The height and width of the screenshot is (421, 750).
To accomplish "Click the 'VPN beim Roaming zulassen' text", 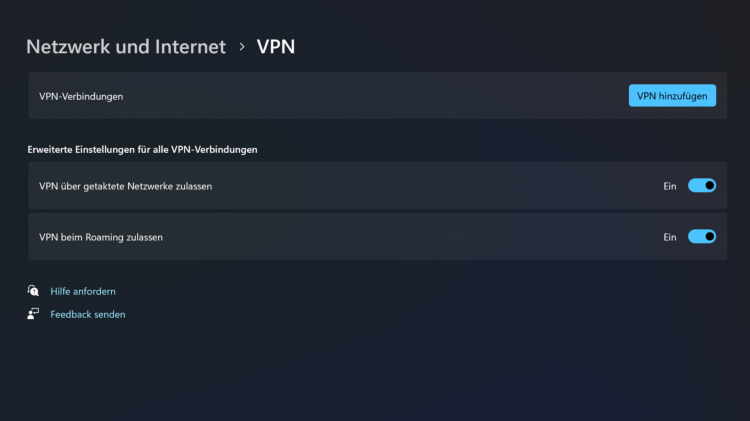I will tap(101, 237).
